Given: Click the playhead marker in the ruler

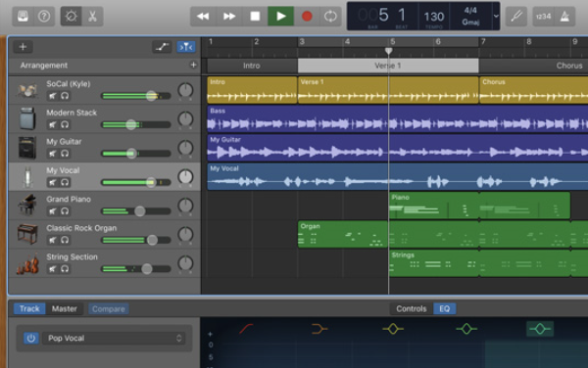Looking at the screenshot, I should (x=389, y=51).
